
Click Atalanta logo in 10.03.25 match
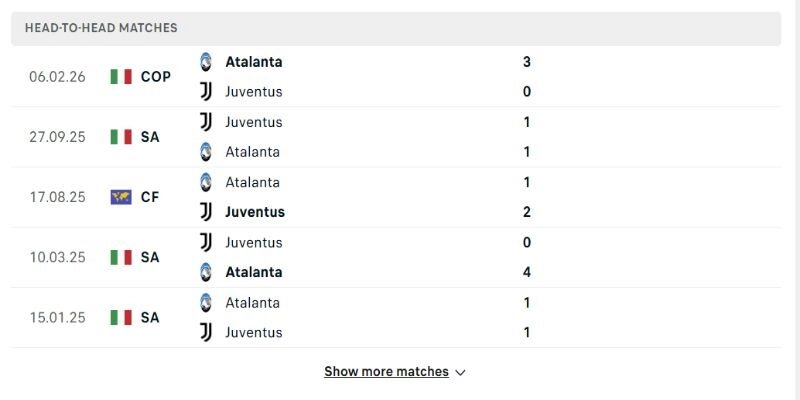pos(206,272)
